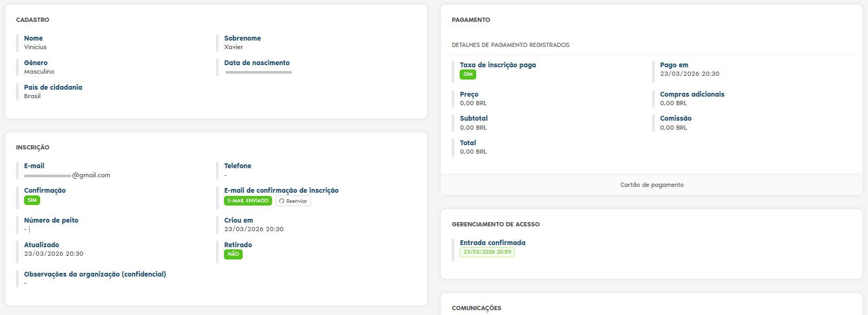Click the Número de peito value field

(27, 230)
